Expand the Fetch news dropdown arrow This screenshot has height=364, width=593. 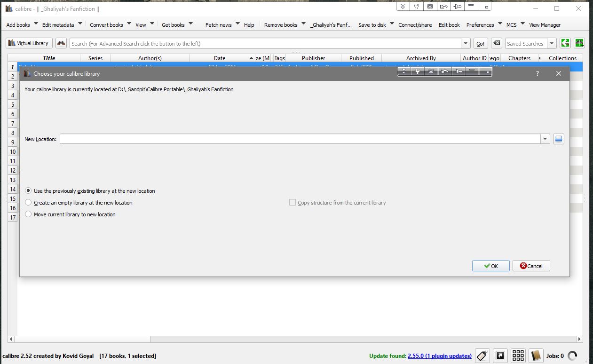click(x=237, y=24)
